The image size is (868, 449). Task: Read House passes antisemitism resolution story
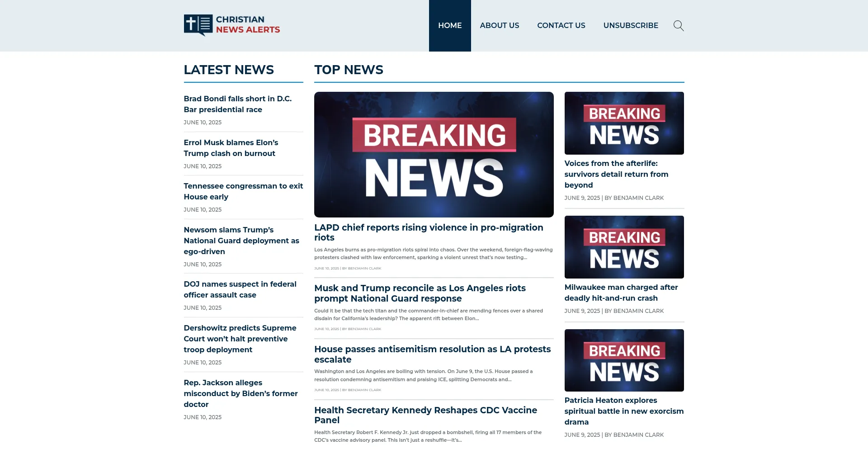[x=432, y=354]
